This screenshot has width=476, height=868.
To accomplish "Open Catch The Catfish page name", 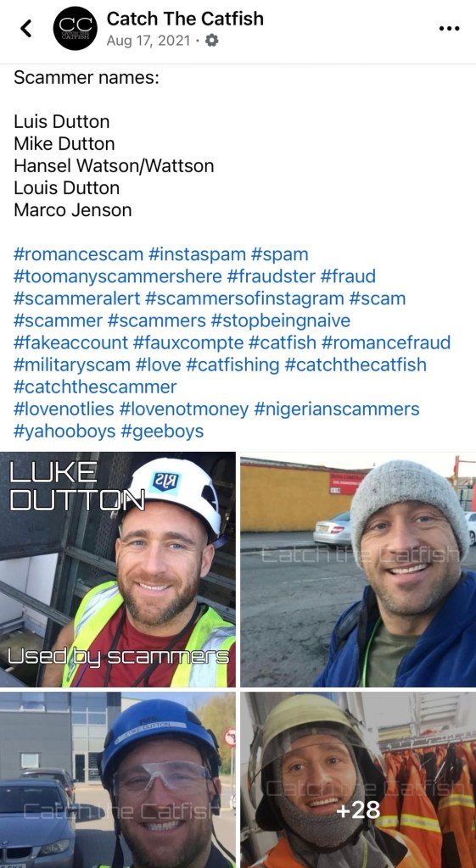I will point(185,19).
